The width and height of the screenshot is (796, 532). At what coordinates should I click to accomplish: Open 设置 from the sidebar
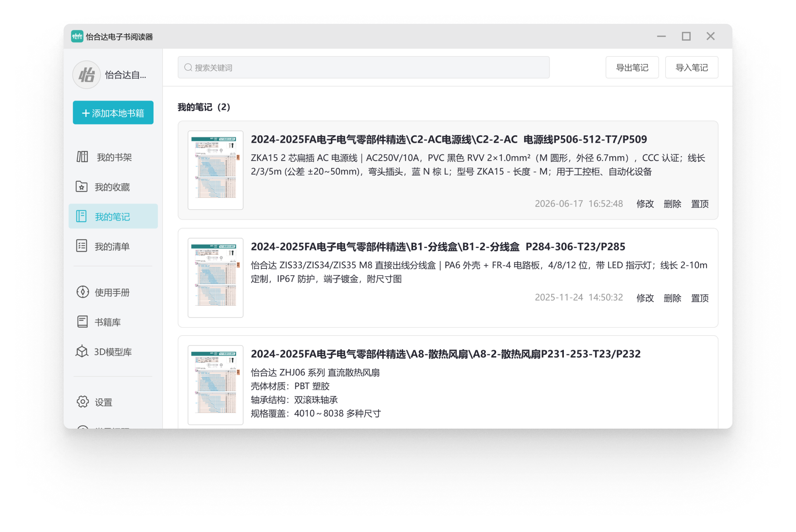[113, 402]
